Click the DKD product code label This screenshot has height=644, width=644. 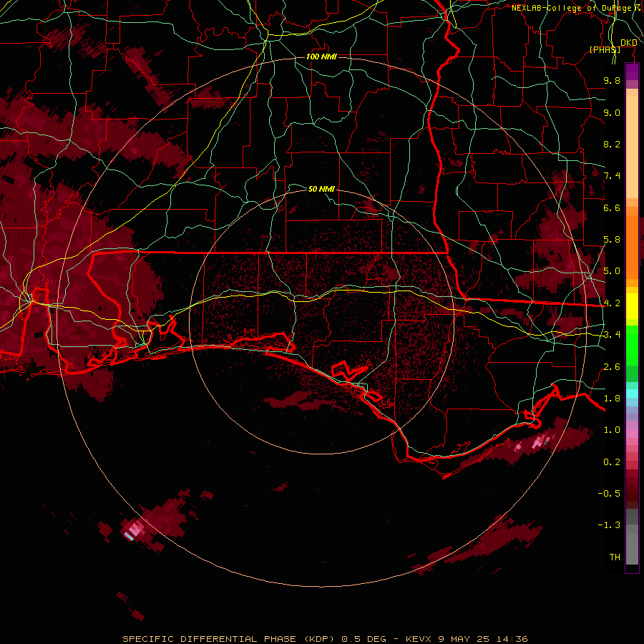(628, 43)
